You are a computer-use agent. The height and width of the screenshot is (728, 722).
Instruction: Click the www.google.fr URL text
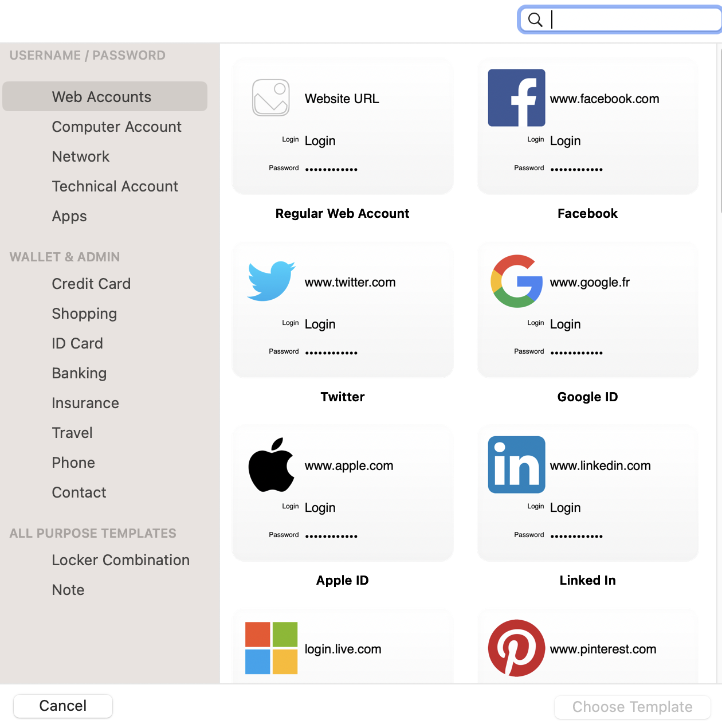point(590,282)
